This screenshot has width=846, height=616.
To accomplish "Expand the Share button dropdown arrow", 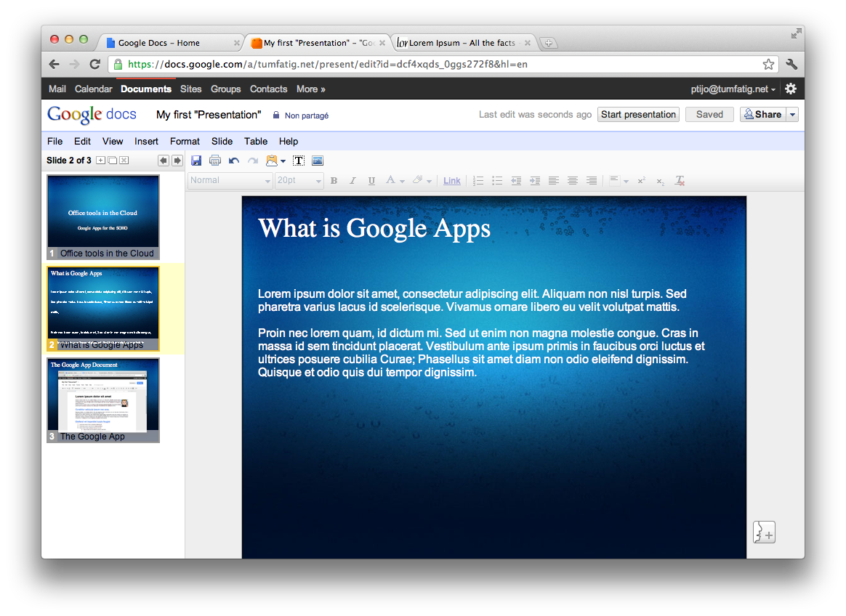I will pyautogui.click(x=793, y=114).
